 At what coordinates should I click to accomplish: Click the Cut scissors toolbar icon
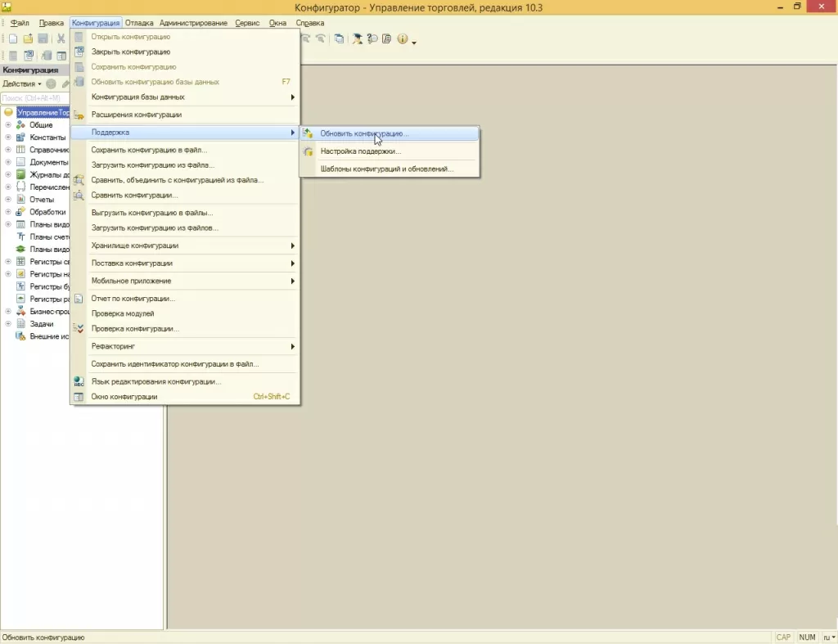pos(61,38)
